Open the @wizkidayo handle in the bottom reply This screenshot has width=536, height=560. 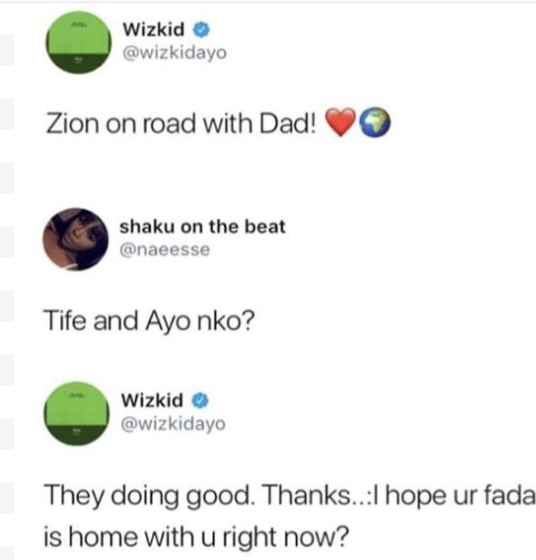(174, 424)
